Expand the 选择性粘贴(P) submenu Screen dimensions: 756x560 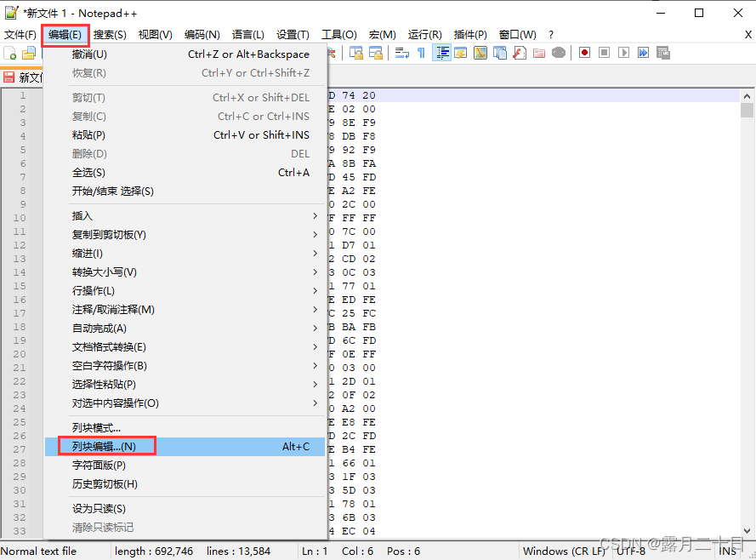[x=185, y=385]
